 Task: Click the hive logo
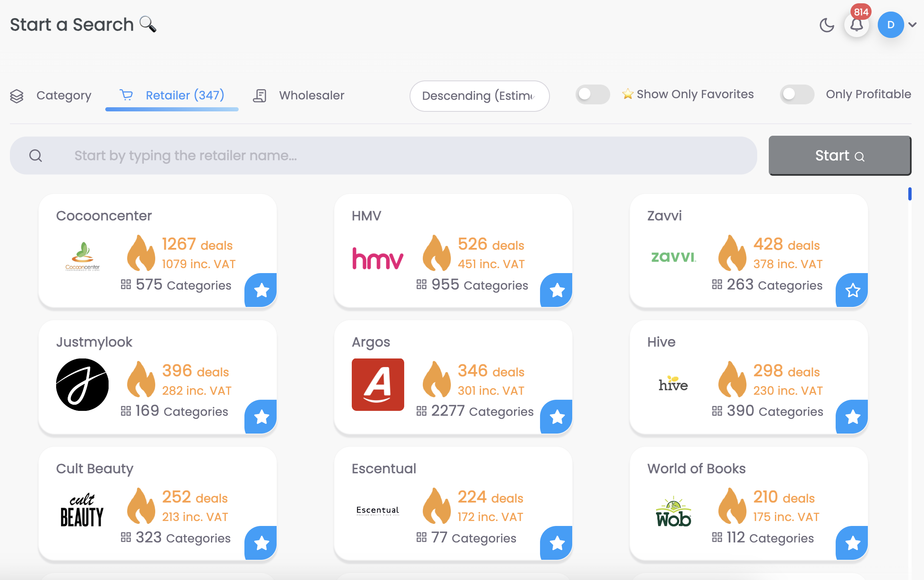tap(673, 384)
